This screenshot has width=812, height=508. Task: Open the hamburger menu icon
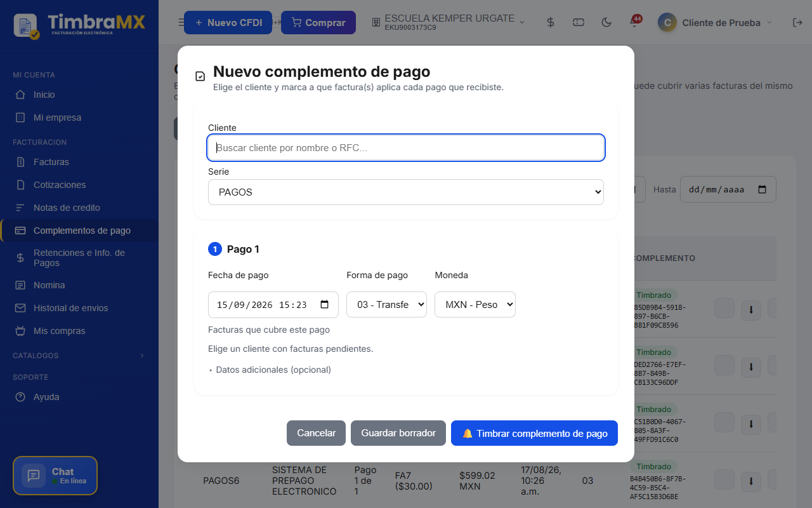pyautogui.click(x=181, y=22)
